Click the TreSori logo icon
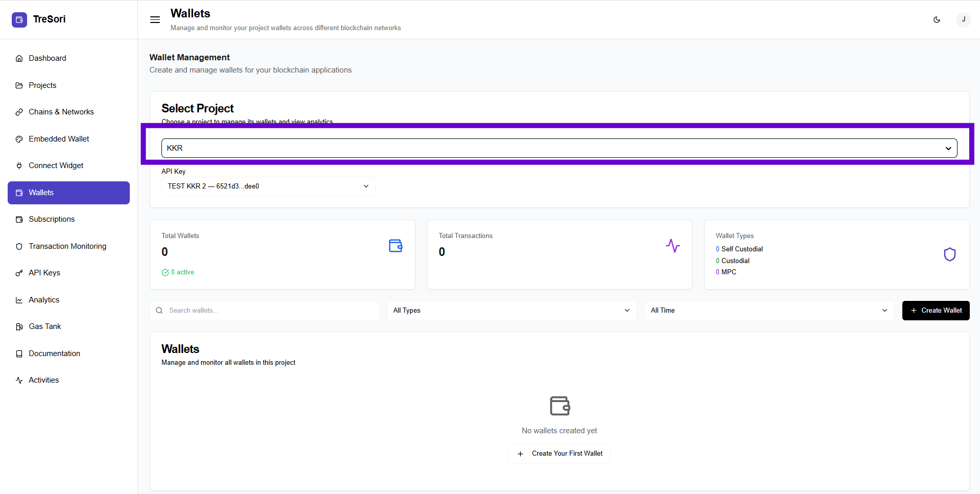This screenshot has height=494, width=980. coord(19,19)
